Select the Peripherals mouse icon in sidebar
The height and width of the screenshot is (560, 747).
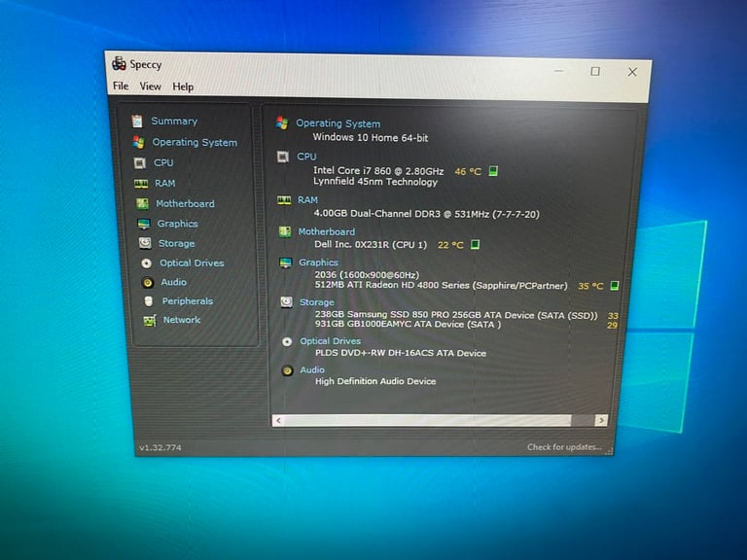[149, 301]
